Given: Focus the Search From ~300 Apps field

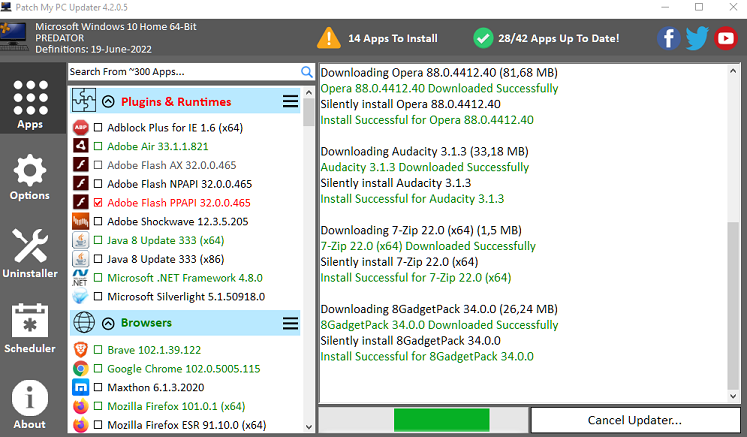Looking at the screenshot, I should pyautogui.click(x=184, y=72).
